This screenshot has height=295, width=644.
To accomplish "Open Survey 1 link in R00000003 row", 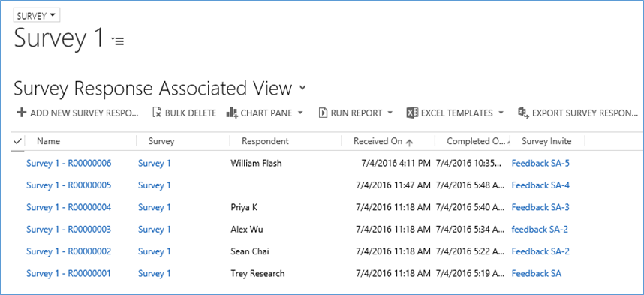I will [x=155, y=229].
